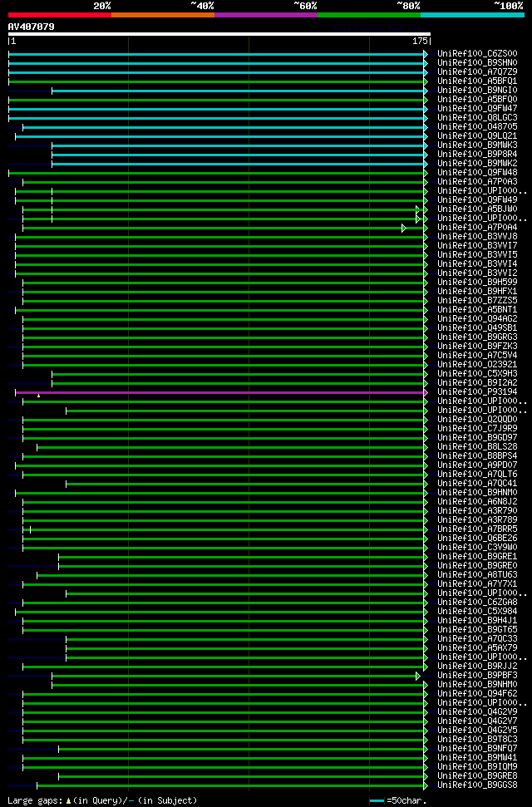Image resolution: width=532 pixels, height=807 pixels.
Task: Select the UniRef100_Q9FW49 label
Action: tap(477, 199)
